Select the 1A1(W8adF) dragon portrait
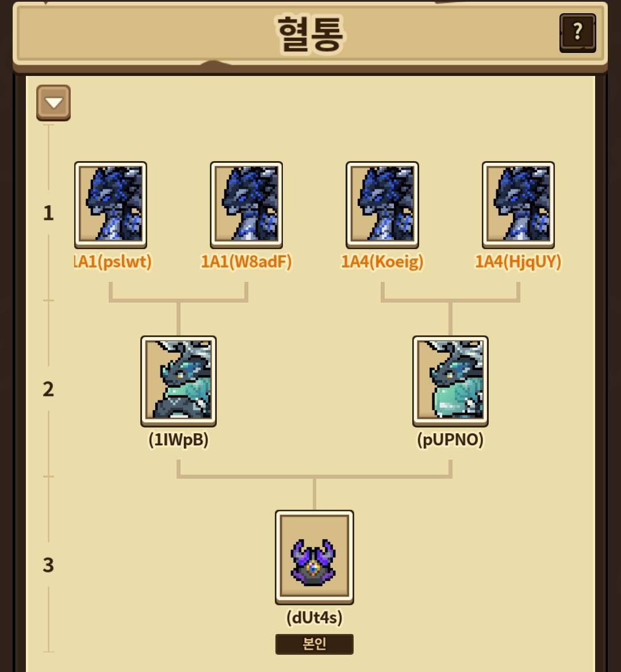The height and width of the screenshot is (672, 621). 246,205
